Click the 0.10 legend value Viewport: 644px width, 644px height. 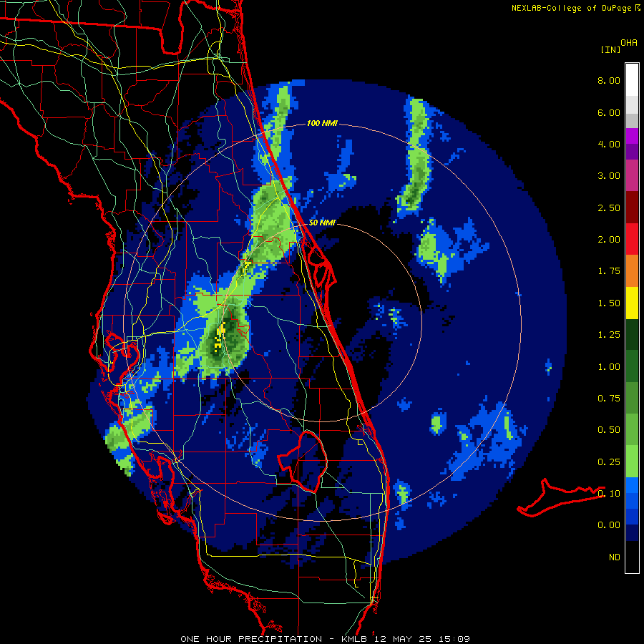tap(609, 494)
